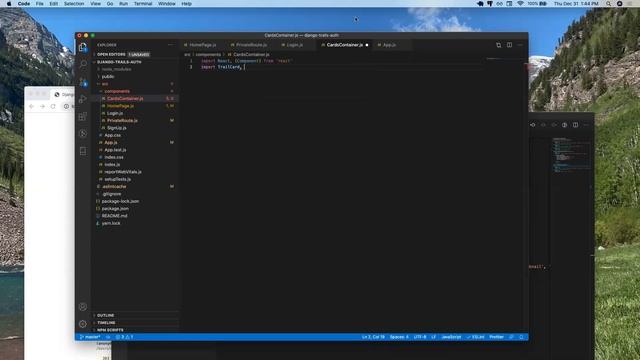Split the editor to the right

[509, 45]
